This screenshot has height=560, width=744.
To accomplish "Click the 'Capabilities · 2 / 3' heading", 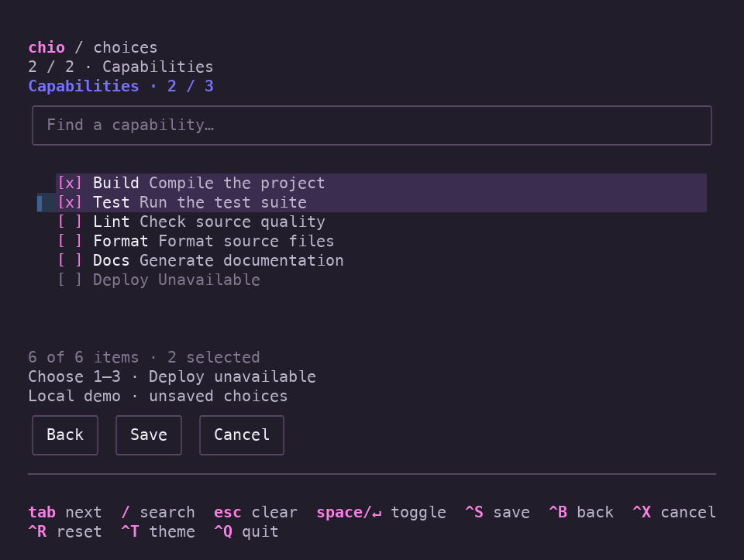I will click(121, 86).
